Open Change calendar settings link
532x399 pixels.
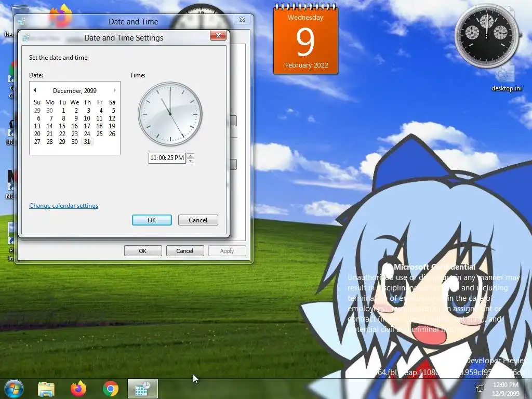[x=63, y=206]
